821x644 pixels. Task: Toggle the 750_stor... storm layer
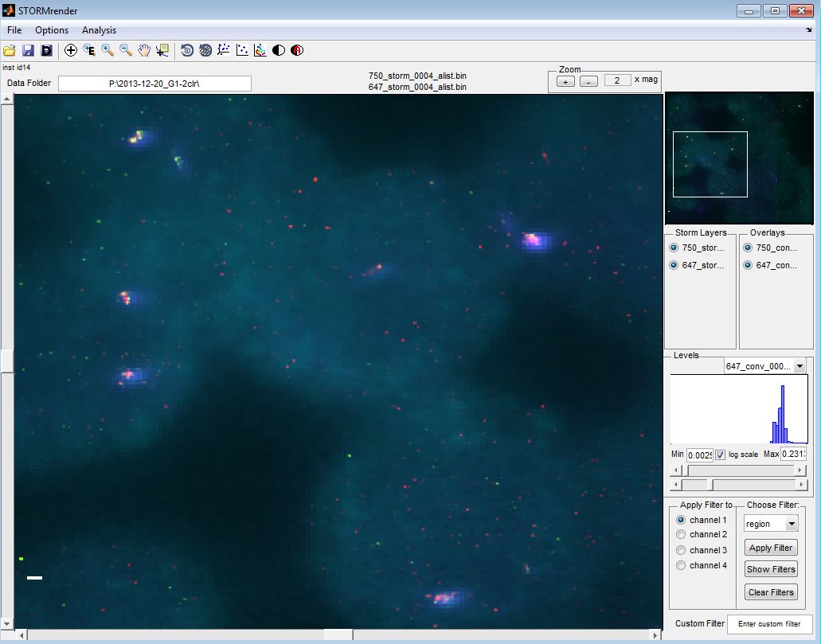674,248
